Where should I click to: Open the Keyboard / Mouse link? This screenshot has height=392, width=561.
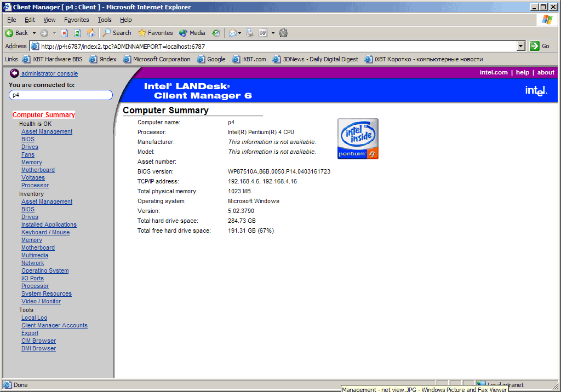[45, 232]
